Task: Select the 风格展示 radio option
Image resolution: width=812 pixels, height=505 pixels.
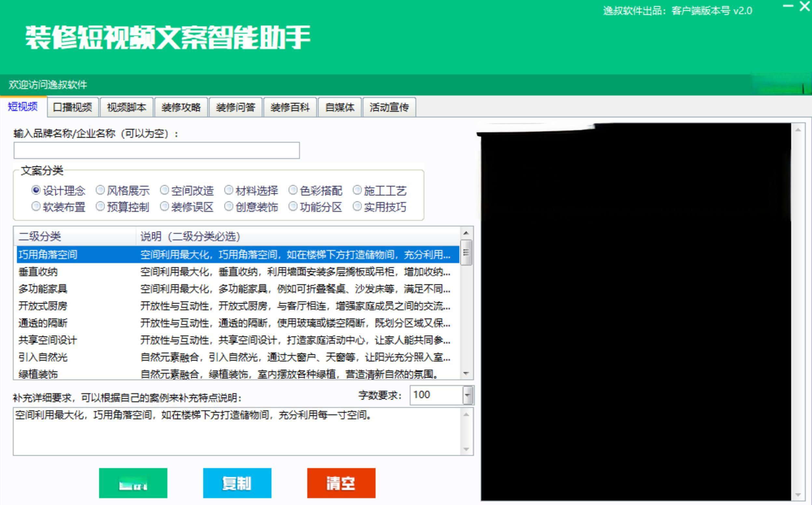Action: click(100, 190)
